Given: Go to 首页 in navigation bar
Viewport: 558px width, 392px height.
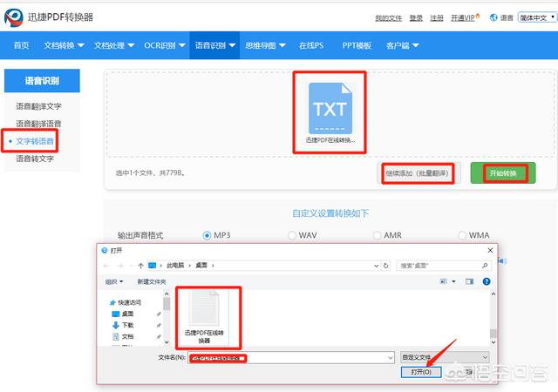Looking at the screenshot, I should pos(21,45).
